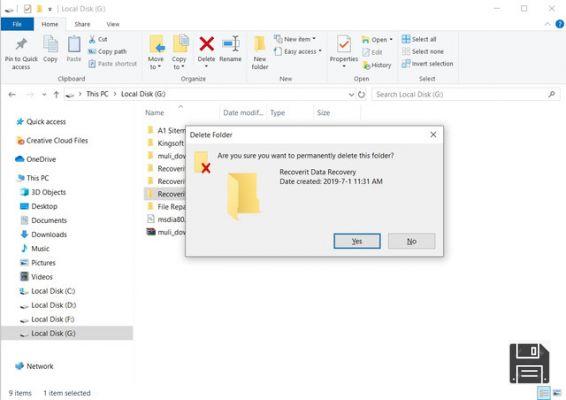Cancel deletion with No button
The image size is (566, 400).
coord(412,241)
